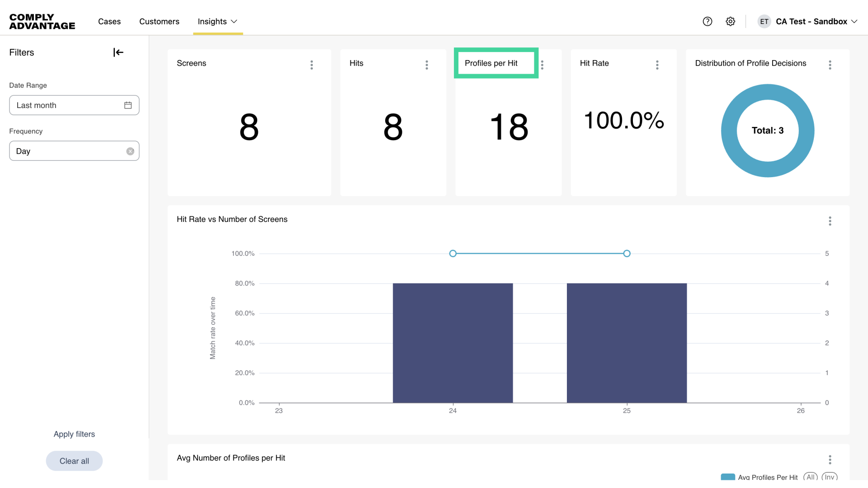This screenshot has width=868, height=488.
Task: Open Distribution of Profile Decisions options menu
Action: tap(830, 65)
